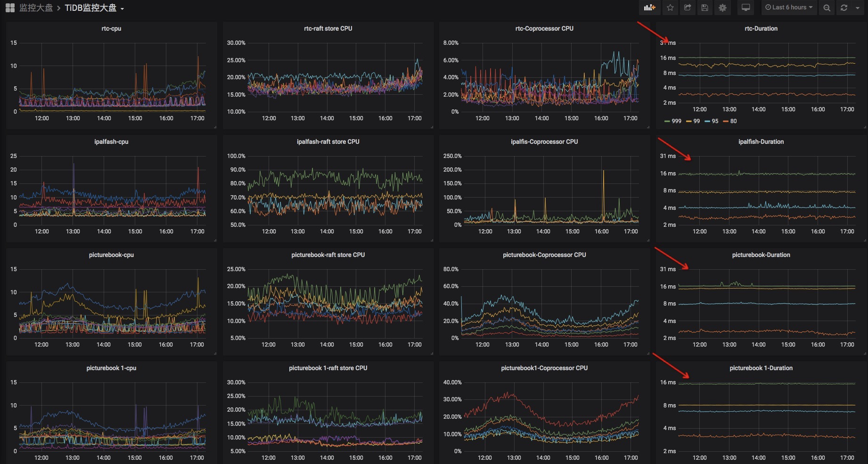Zoom out time range magnifier icon
Viewport: 868px width, 464px height.
click(827, 8)
